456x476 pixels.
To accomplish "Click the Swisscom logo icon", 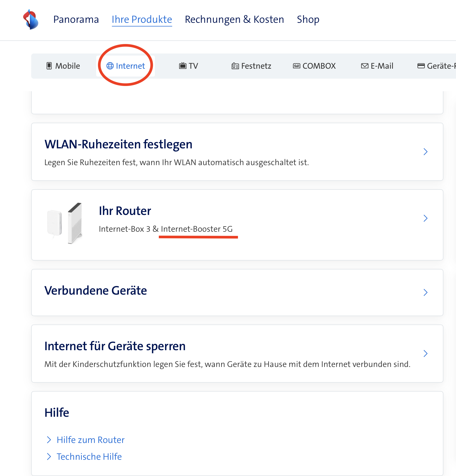I will (31, 20).
